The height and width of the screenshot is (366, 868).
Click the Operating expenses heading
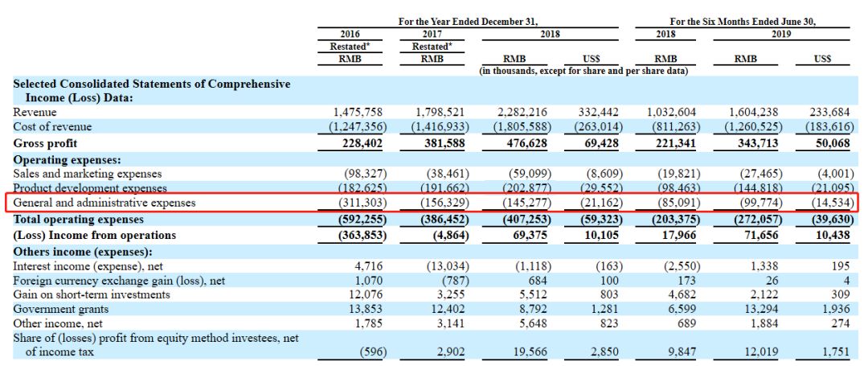click(x=67, y=161)
